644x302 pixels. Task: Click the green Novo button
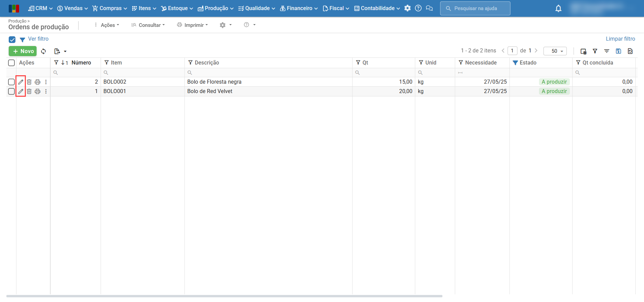[23, 51]
